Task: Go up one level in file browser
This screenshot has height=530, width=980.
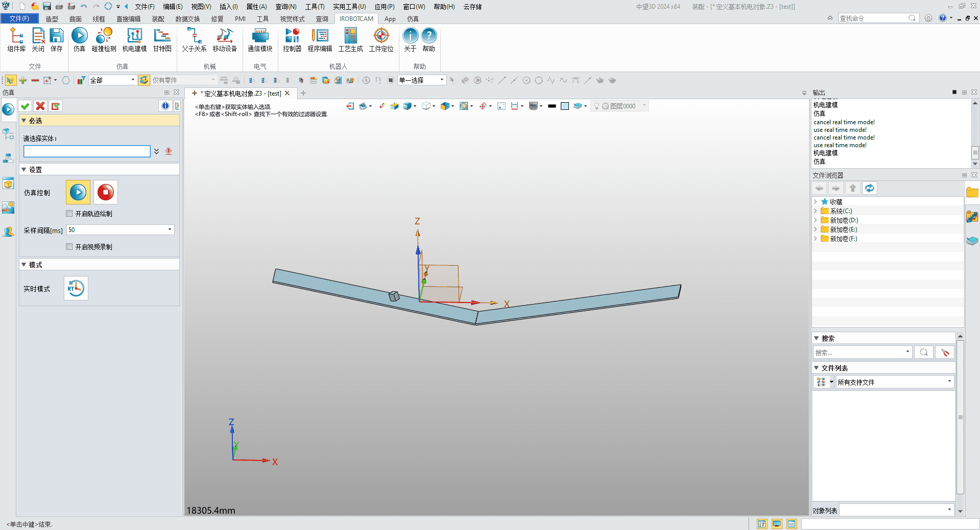Action: pyautogui.click(x=852, y=188)
